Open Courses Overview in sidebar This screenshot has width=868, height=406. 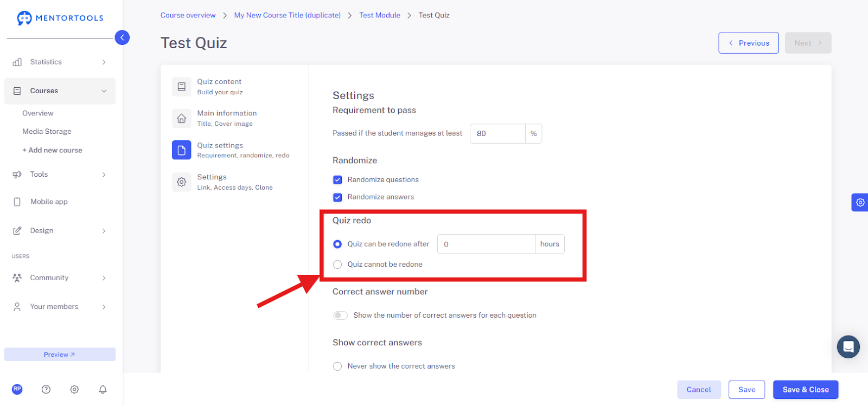(38, 113)
